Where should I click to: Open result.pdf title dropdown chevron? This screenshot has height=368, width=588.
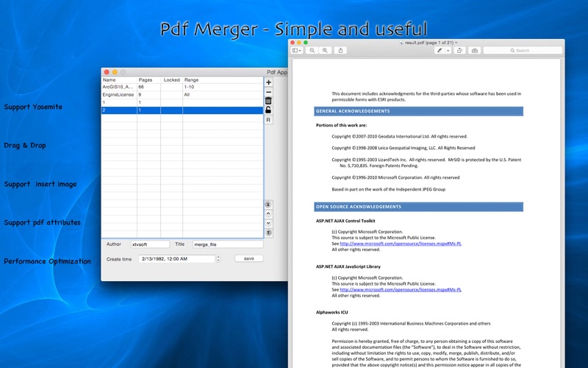[456, 43]
